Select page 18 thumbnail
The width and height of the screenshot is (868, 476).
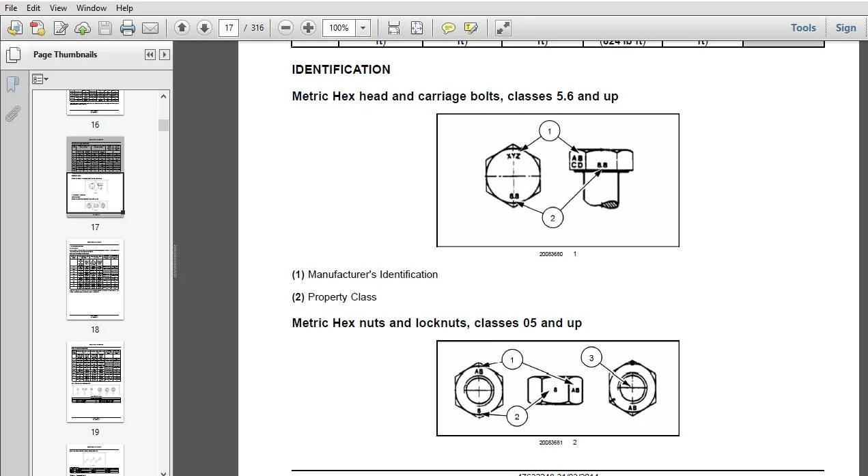pyautogui.click(x=95, y=279)
